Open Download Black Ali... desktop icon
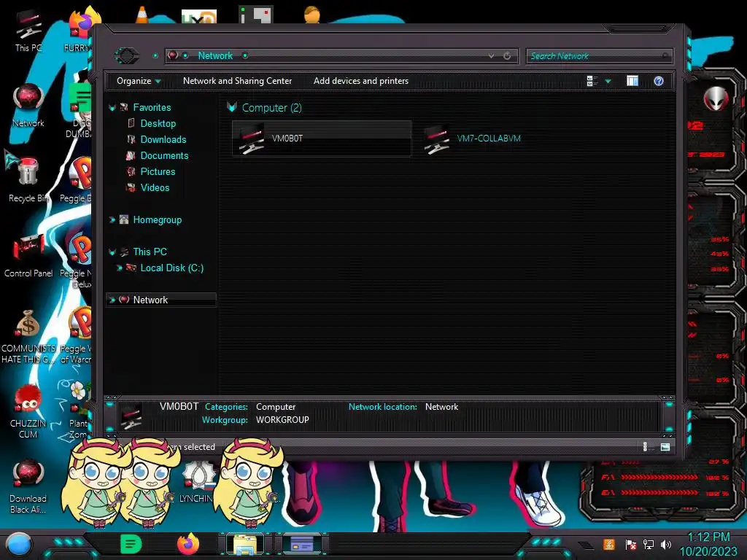The width and height of the screenshot is (747, 560). click(x=28, y=486)
